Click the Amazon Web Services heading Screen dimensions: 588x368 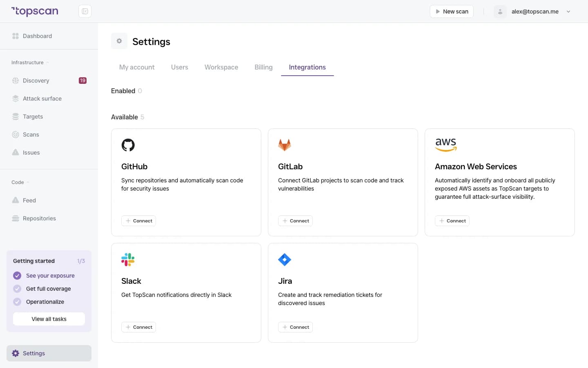[476, 166]
